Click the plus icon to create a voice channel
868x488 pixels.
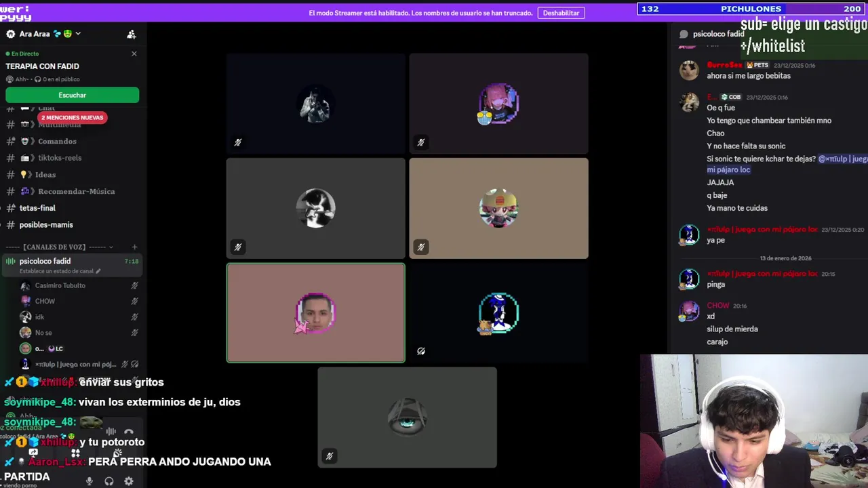(134, 247)
